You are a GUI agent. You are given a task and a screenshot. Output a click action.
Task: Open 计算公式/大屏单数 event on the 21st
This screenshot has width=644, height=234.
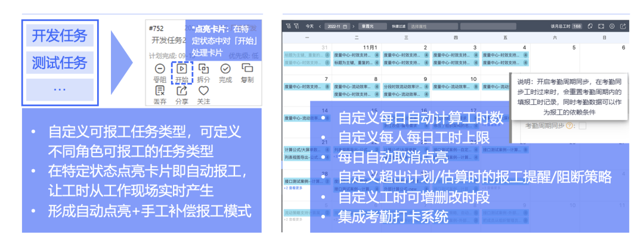coord(307,149)
